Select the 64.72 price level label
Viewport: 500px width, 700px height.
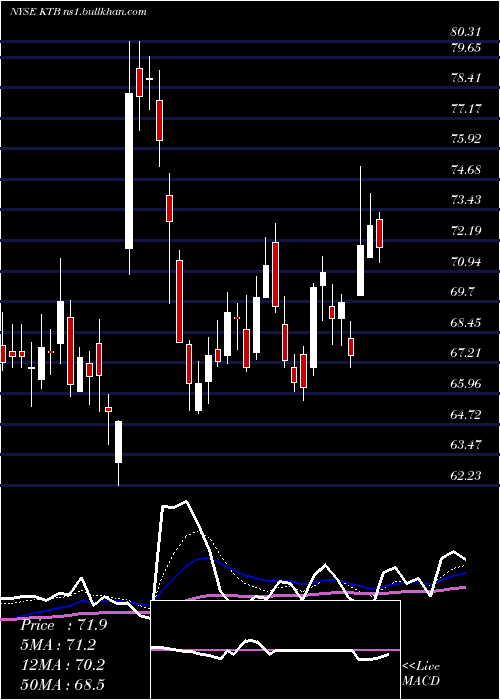(466, 415)
